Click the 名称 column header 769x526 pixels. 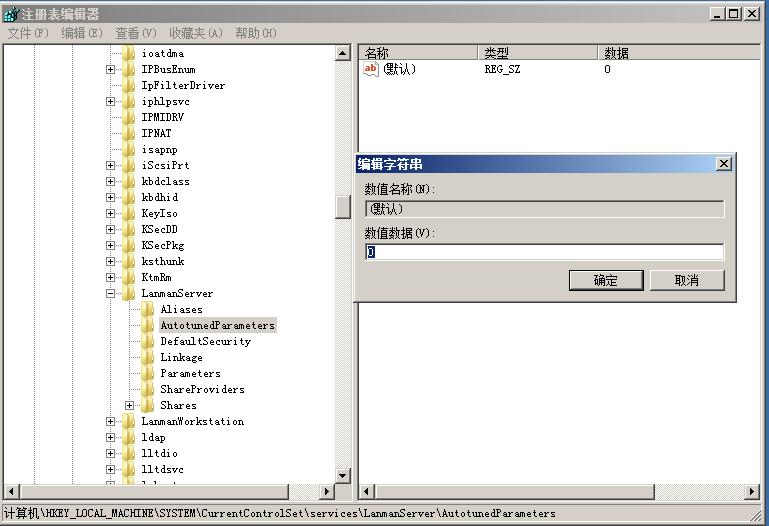[418, 52]
